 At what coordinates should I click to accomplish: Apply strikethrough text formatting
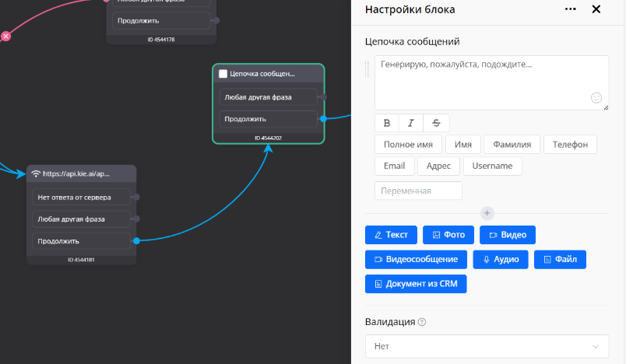(436, 123)
